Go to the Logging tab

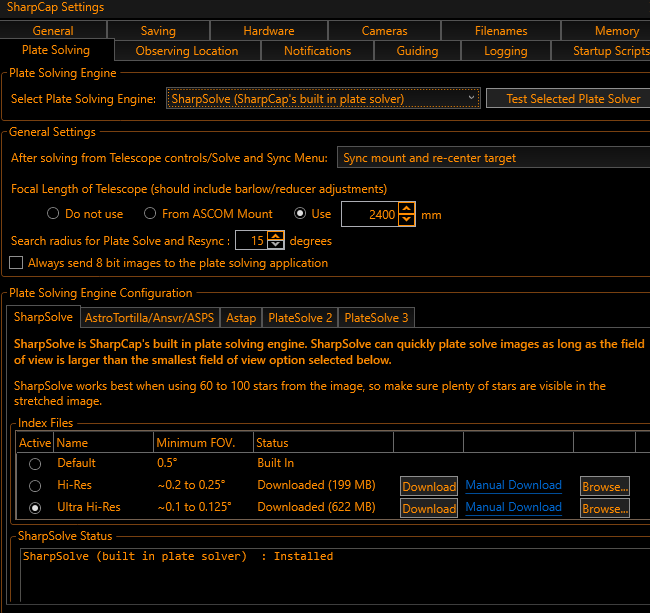point(506,51)
